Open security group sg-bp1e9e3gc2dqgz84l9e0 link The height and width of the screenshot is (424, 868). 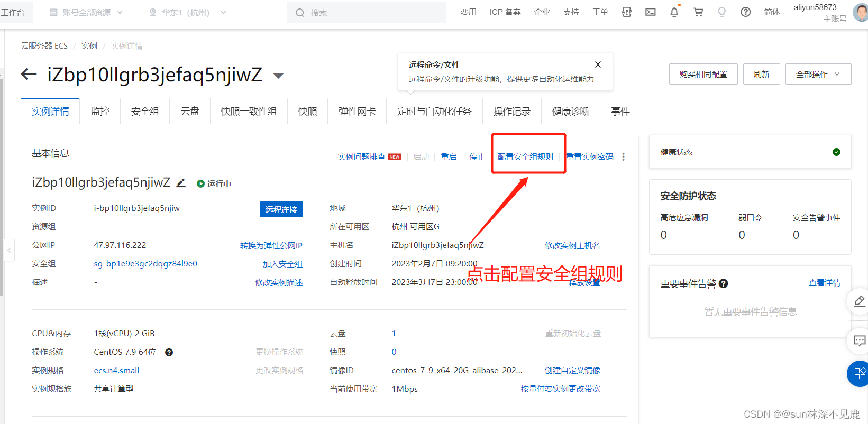pos(145,264)
